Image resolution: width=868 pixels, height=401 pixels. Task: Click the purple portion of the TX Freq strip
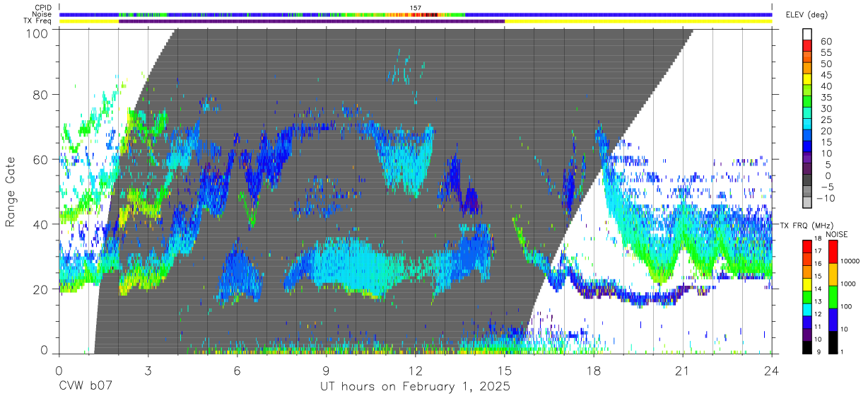(x=312, y=21)
